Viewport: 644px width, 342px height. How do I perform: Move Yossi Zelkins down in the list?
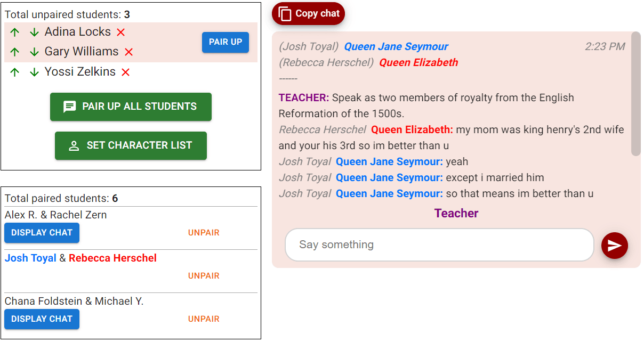(x=34, y=71)
